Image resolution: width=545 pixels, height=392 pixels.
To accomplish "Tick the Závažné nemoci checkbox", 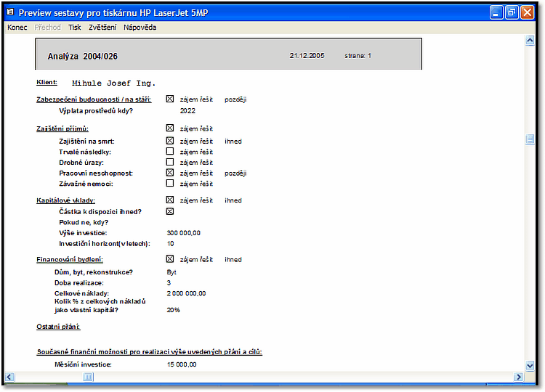I will 170,184.
